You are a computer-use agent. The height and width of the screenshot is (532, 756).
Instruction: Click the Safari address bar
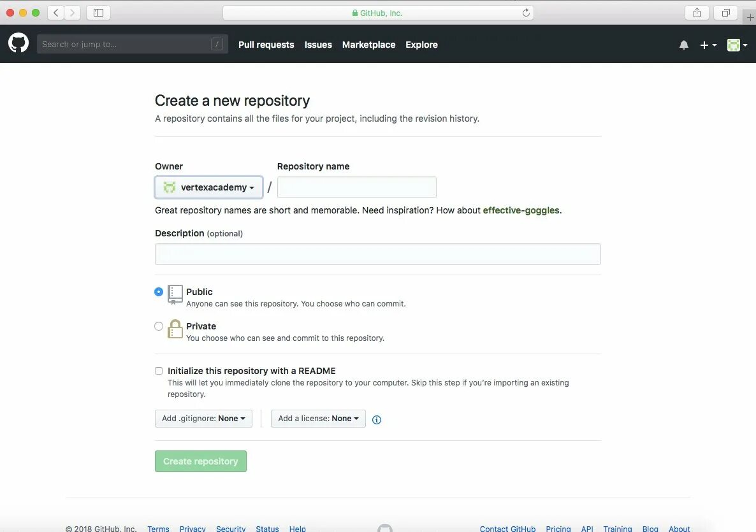[x=378, y=13]
